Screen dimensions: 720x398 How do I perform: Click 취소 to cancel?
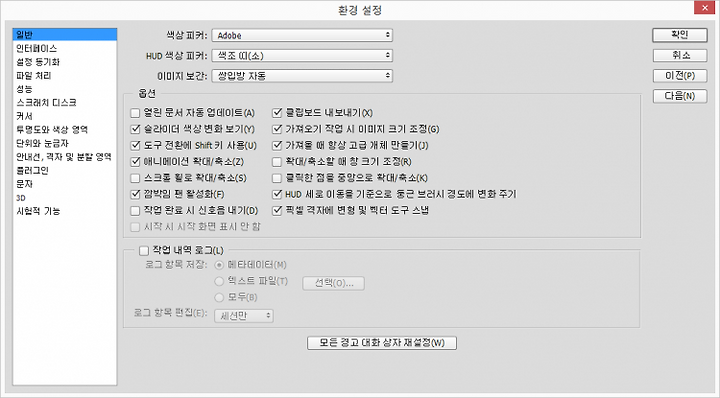680,56
